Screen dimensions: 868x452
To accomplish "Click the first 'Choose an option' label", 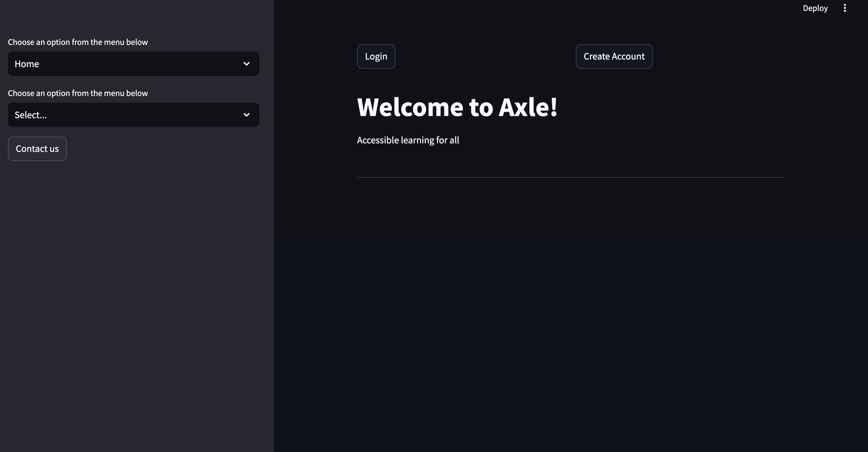I will [x=78, y=42].
